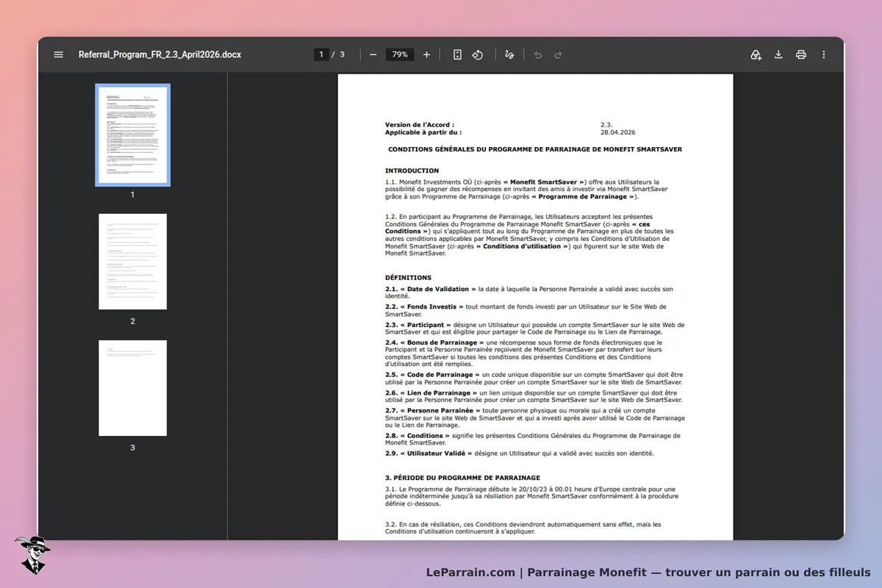Viewport: 882px width, 588px height.
Task: Select page 2 thumbnail
Action: pyautogui.click(x=133, y=262)
